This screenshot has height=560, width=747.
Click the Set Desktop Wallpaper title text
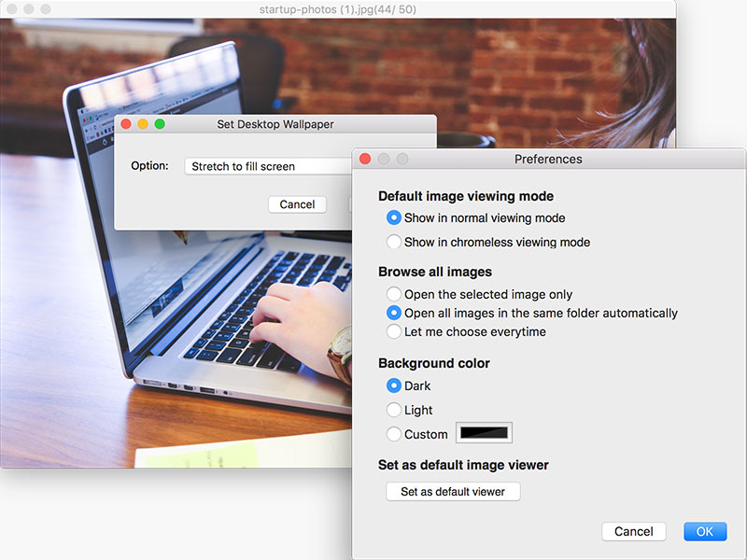pos(275,124)
